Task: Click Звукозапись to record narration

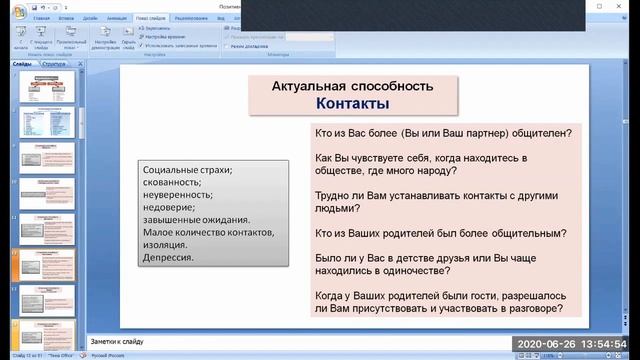Action: tap(154, 28)
